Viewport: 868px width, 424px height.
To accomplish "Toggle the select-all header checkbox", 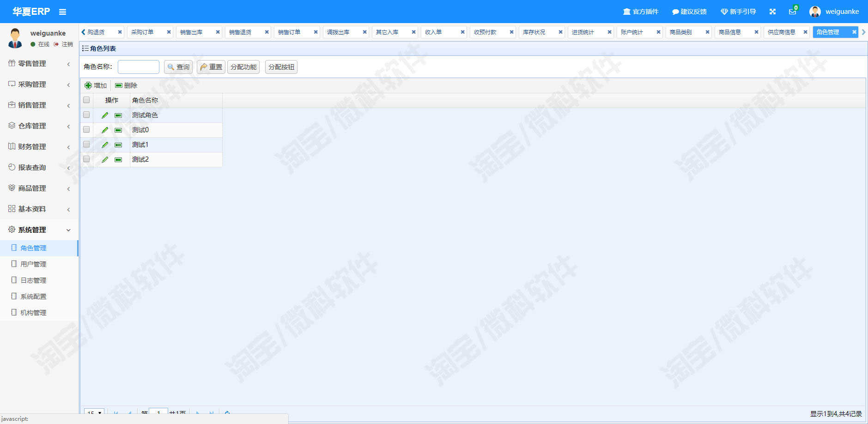I will point(86,100).
